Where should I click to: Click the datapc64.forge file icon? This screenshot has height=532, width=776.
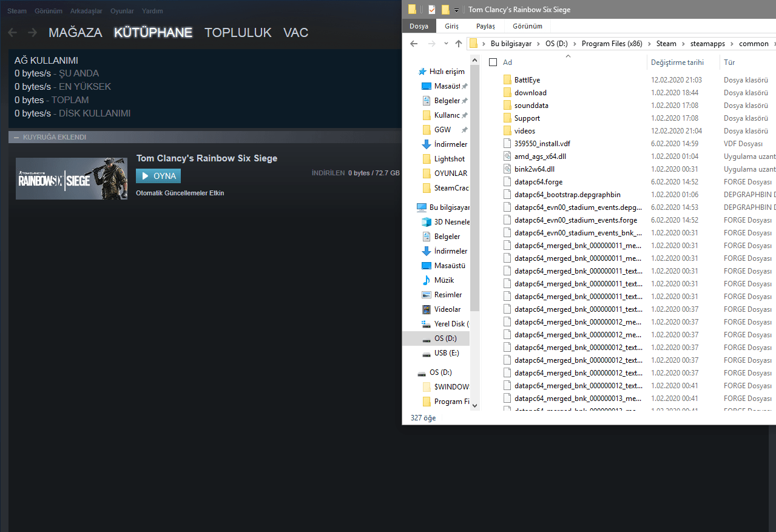(508, 182)
